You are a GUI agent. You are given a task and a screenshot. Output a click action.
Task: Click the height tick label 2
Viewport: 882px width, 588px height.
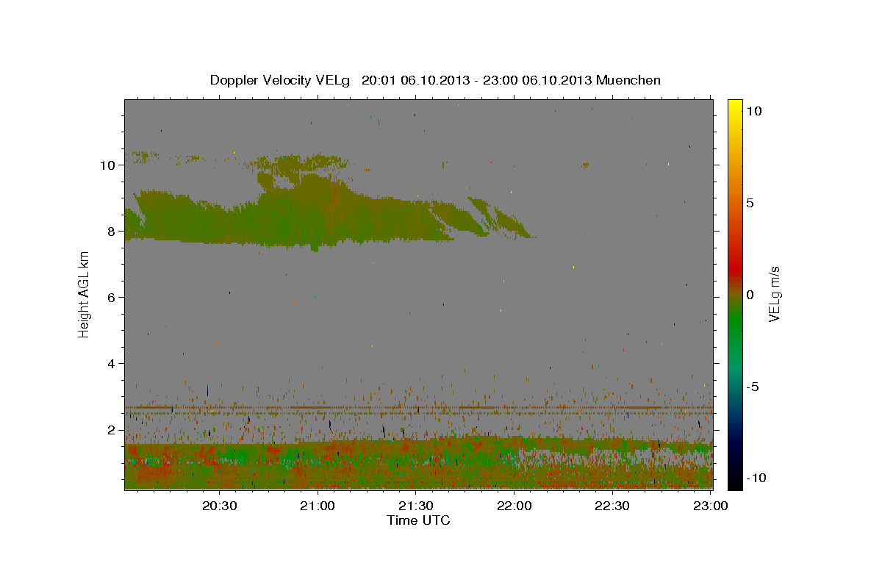pos(111,430)
